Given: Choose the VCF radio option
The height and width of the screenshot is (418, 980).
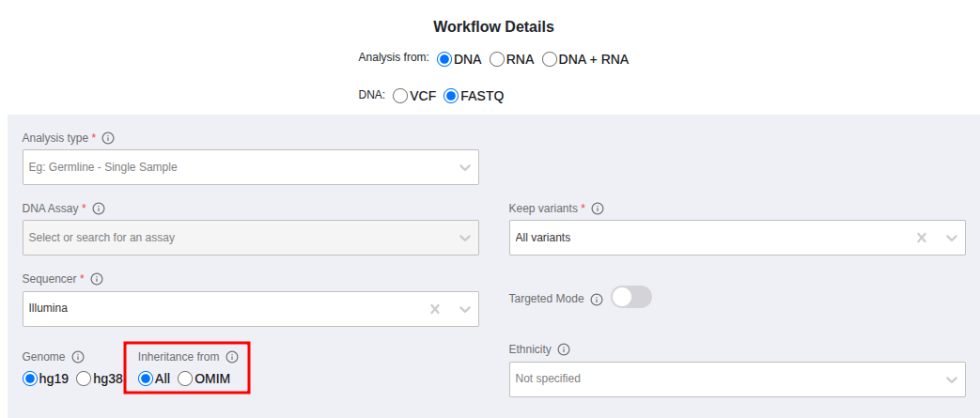Looking at the screenshot, I should click(400, 96).
